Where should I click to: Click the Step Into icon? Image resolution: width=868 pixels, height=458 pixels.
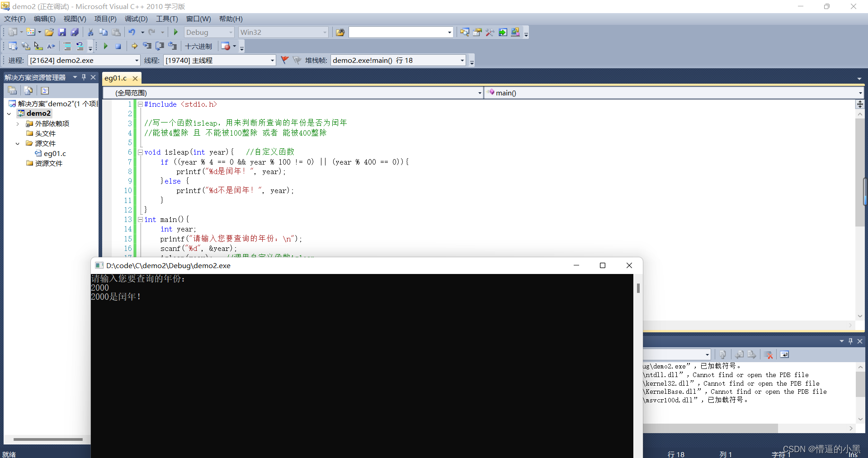click(147, 46)
